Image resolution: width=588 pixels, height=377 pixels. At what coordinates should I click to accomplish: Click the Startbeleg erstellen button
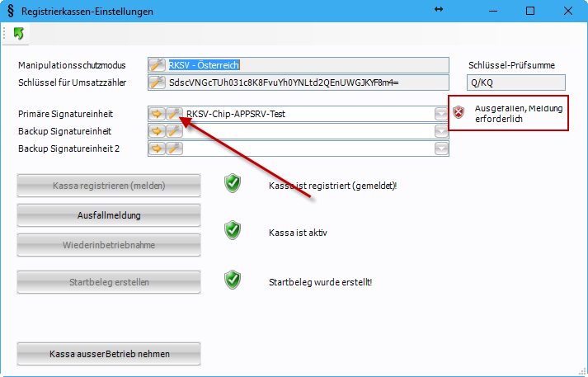[x=109, y=282]
